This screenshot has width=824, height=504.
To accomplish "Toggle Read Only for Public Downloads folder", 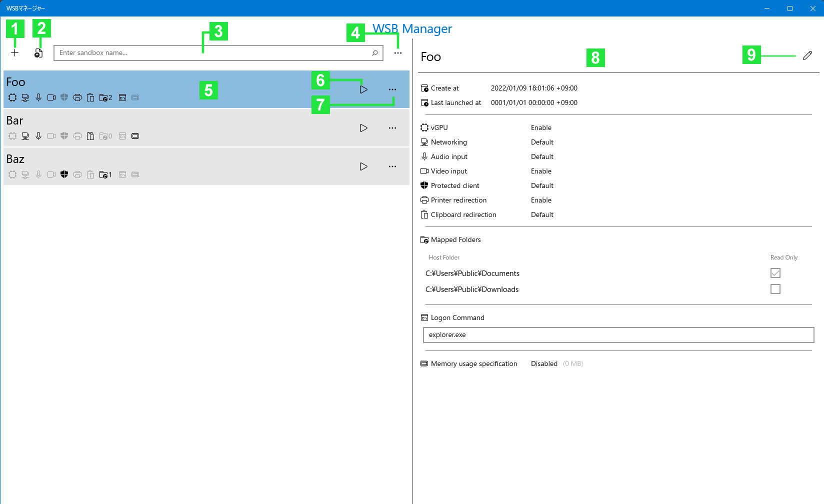I will tap(775, 289).
